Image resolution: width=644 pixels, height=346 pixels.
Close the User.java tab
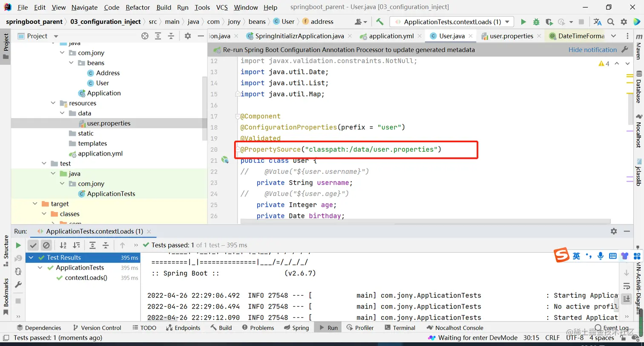pyautogui.click(x=471, y=36)
